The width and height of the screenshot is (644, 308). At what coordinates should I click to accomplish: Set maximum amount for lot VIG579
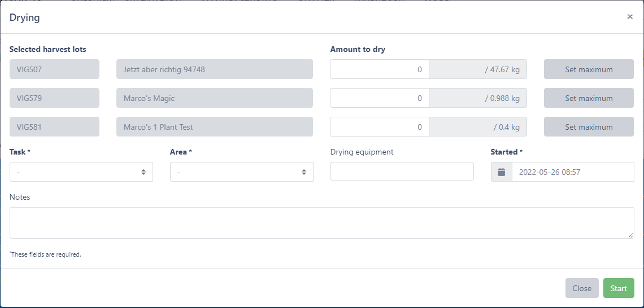coord(589,98)
